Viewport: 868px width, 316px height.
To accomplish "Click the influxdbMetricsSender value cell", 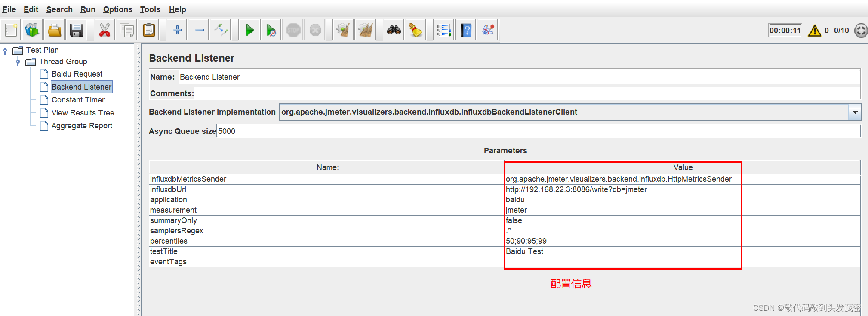I will pos(682,179).
